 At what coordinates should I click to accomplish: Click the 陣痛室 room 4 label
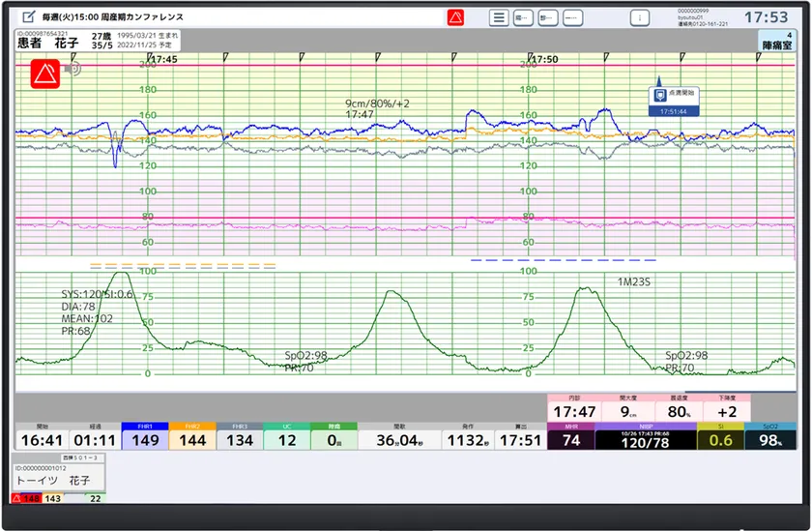click(777, 41)
